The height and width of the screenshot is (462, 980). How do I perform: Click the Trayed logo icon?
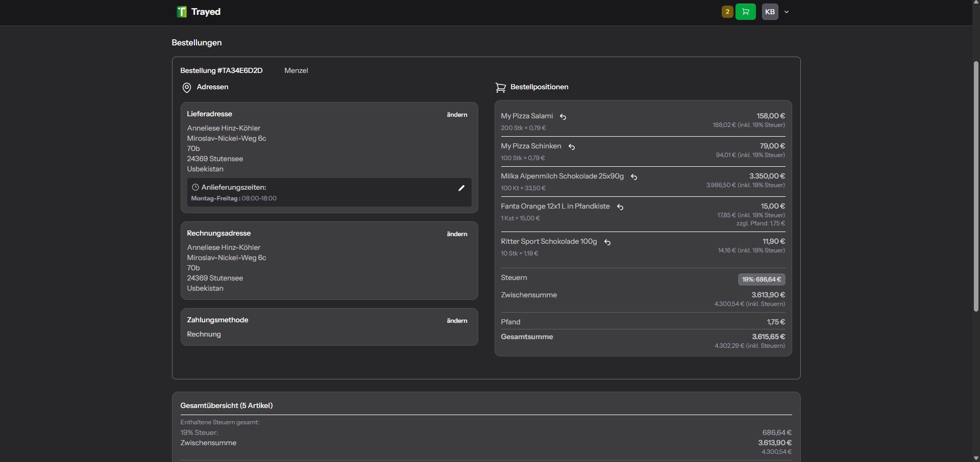pos(182,12)
